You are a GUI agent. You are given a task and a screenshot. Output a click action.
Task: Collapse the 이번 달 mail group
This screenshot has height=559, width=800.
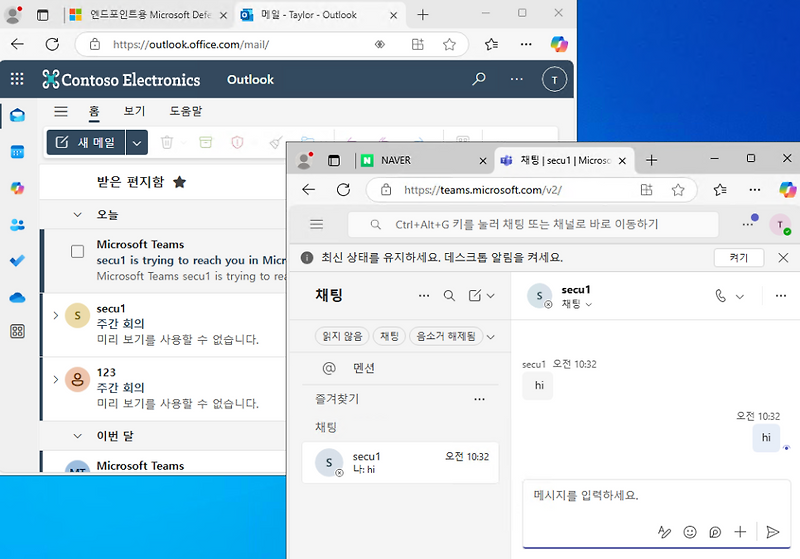pos(78,436)
